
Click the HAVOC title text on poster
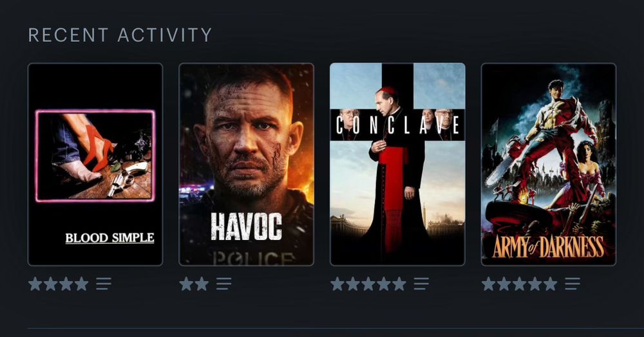pos(247,226)
